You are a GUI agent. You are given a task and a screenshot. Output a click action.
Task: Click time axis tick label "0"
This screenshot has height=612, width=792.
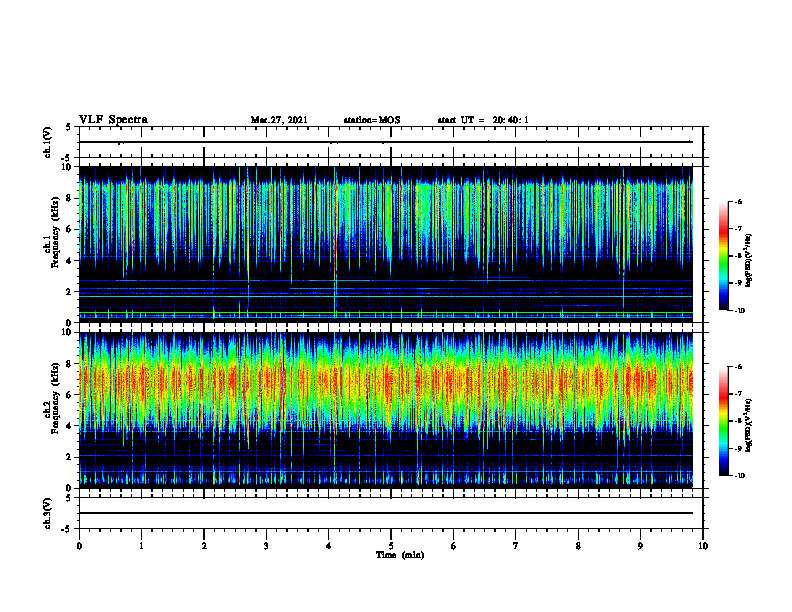click(79, 546)
